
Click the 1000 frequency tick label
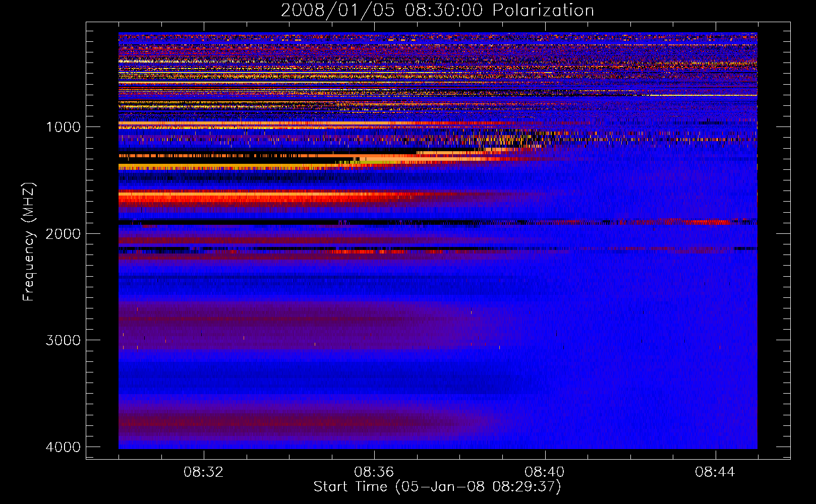click(x=63, y=127)
